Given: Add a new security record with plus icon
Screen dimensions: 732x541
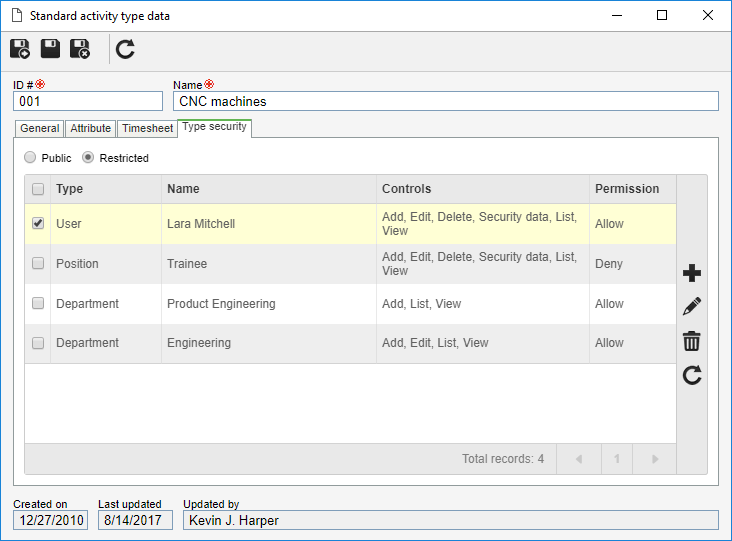Looking at the screenshot, I should [x=691, y=273].
